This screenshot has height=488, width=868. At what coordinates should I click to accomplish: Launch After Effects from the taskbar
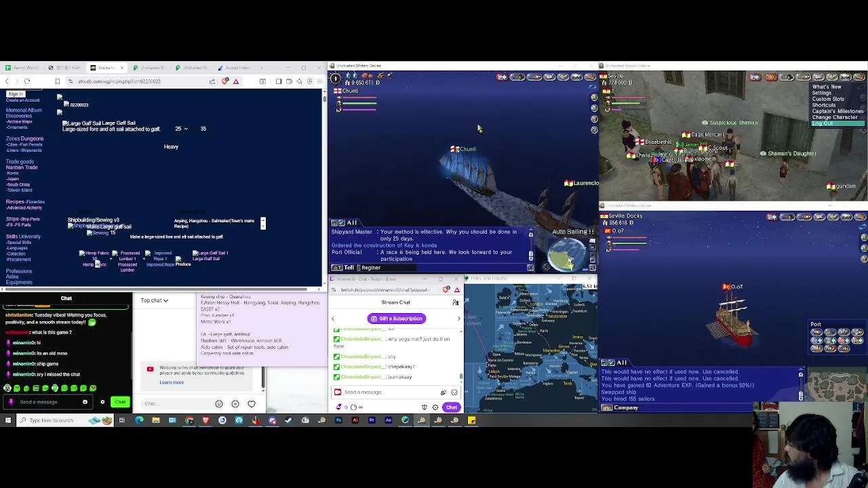click(x=389, y=420)
